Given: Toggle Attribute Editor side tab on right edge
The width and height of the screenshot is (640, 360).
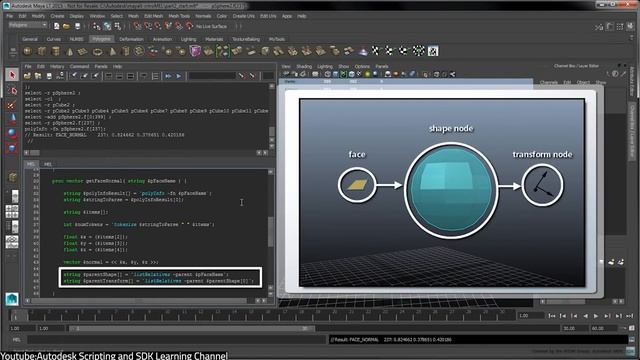Looking at the screenshot, I should pos(633,82).
